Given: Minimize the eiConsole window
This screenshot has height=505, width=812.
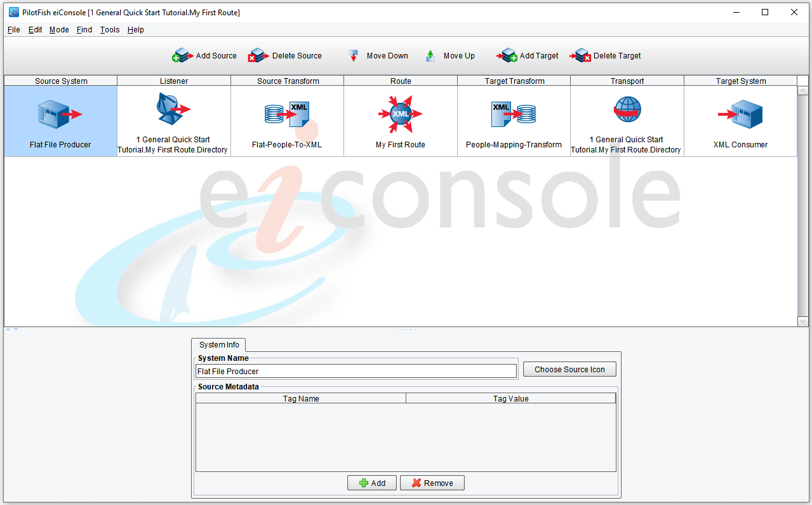Looking at the screenshot, I should 736,12.
